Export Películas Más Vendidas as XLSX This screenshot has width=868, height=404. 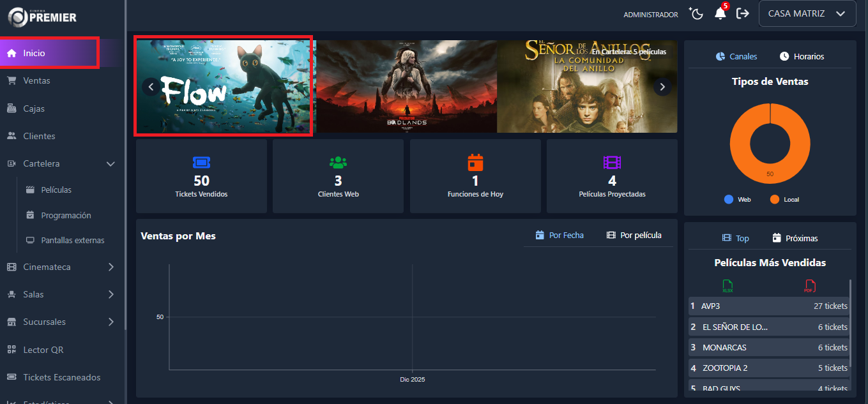click(x=727, y=287)
